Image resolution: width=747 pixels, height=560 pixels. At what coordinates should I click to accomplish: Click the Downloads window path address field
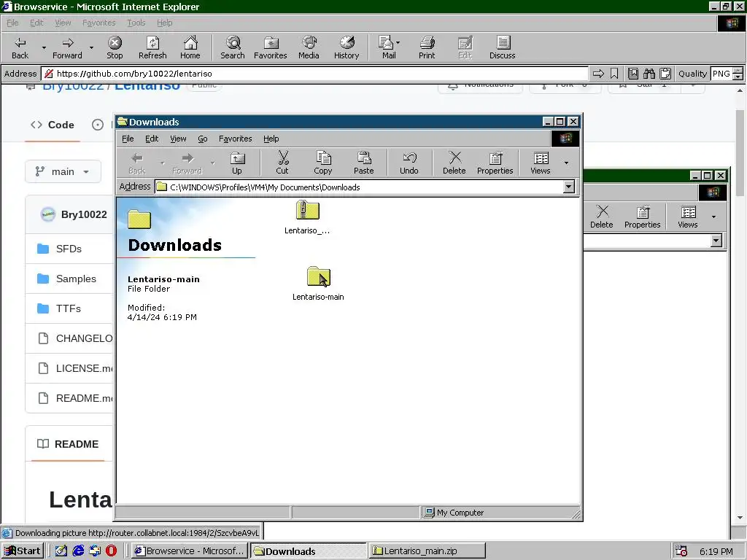coord(365,187)
